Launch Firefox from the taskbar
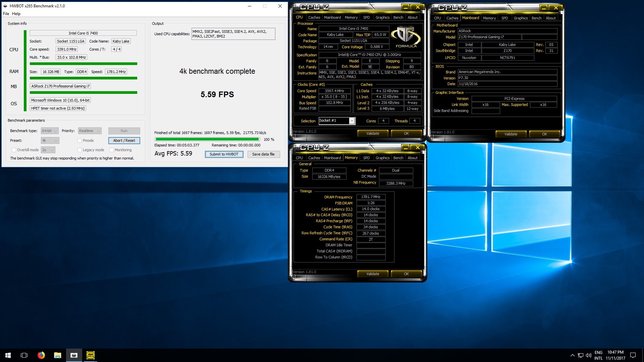The width and height of the screenshot is (644, 362). click(41, 355)
